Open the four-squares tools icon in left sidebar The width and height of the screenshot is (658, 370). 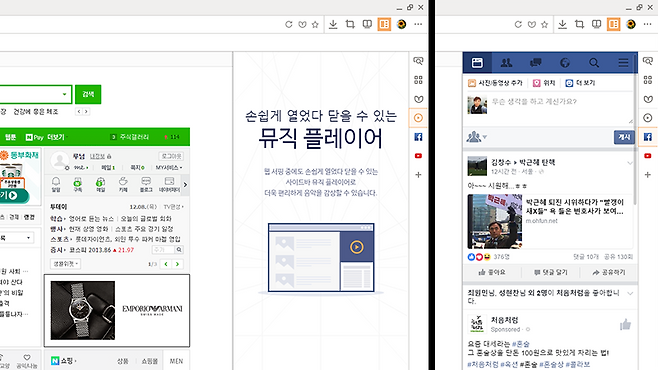click(x=418, y=80)
